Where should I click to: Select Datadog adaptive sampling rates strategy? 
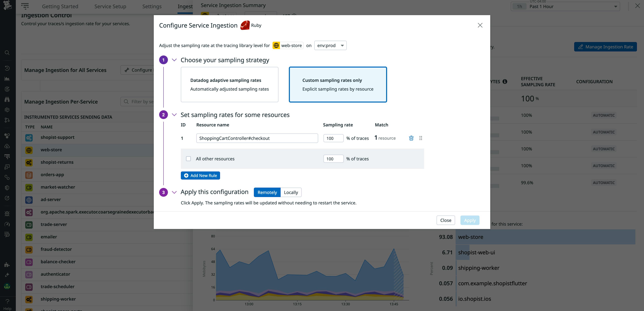229,84
